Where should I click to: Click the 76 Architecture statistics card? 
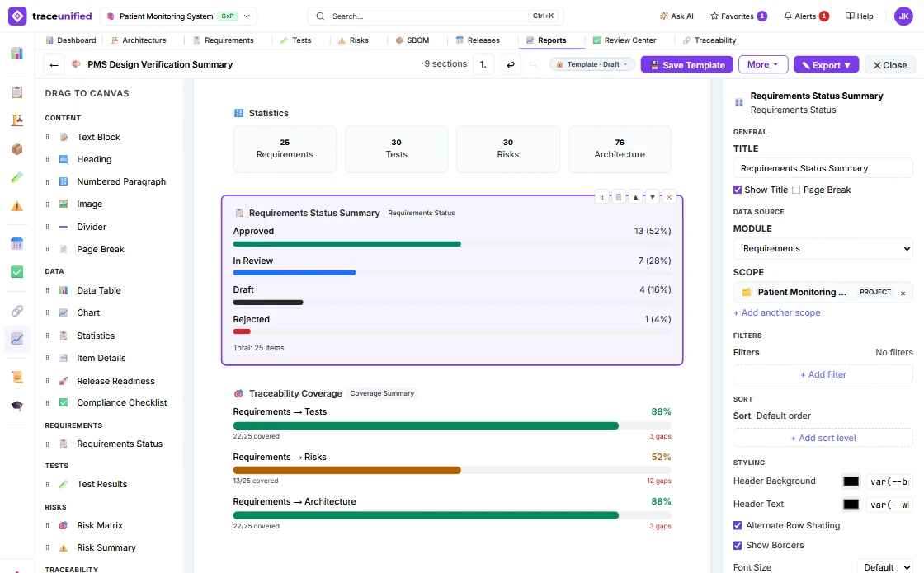[620, 149]
